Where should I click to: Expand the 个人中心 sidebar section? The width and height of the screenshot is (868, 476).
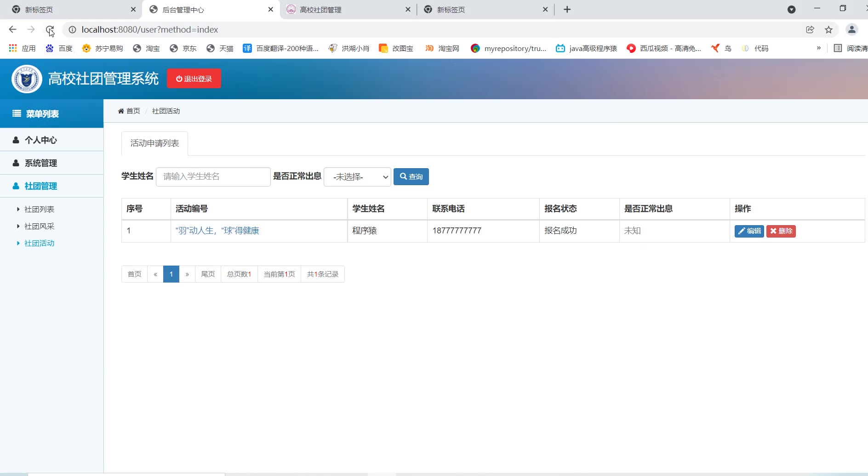(41, 140)
